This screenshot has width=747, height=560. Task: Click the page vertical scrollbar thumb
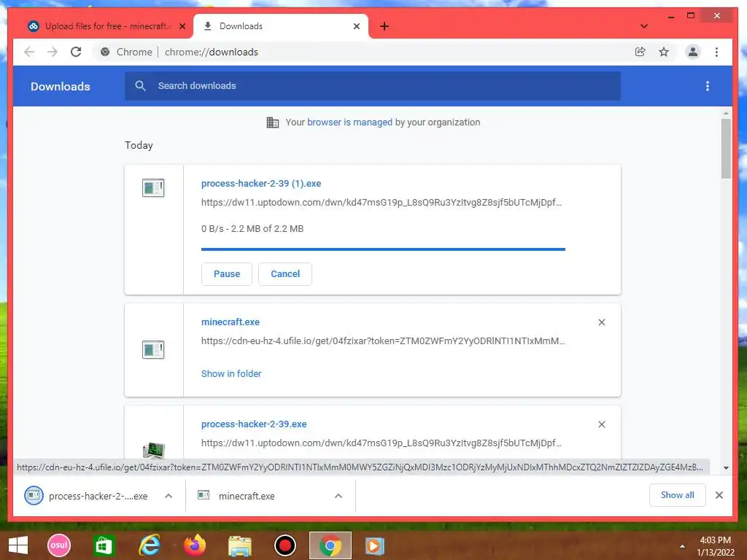click(726, 149)
